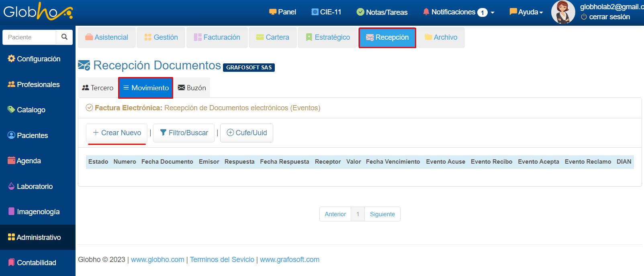This screenshot has width=644, height=276.
Task: Open the Filtro/Buscar filter button
Action: click(x=184, y=133)
